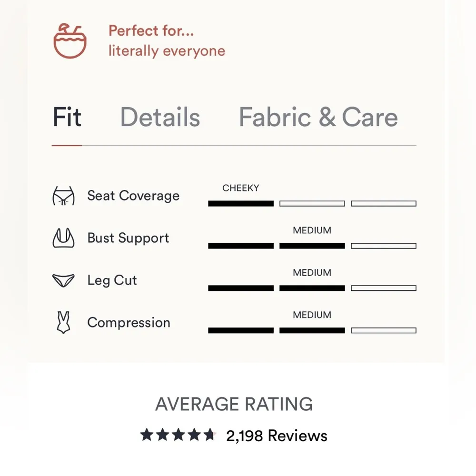Click the Average Rating heading
The width and height of the screenshot is (476, 476).
234,404
